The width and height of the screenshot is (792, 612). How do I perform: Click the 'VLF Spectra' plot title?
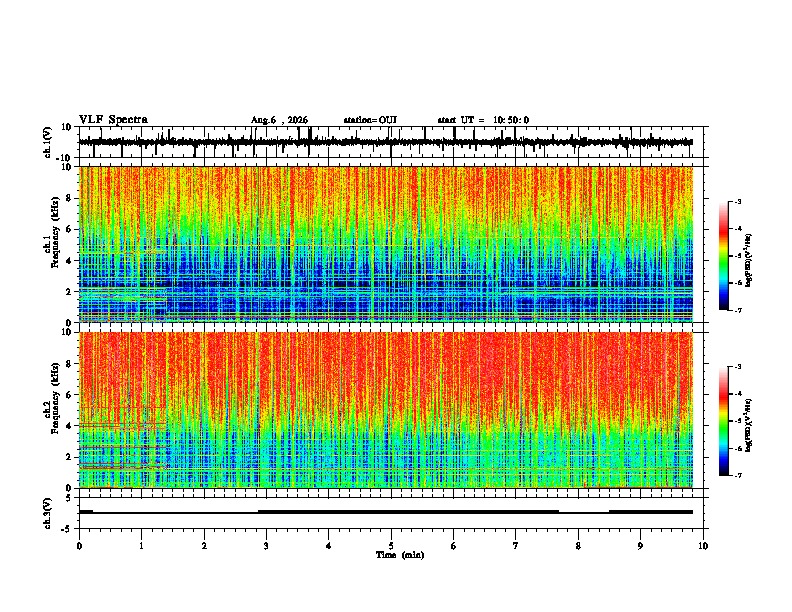tap(113, 120)
